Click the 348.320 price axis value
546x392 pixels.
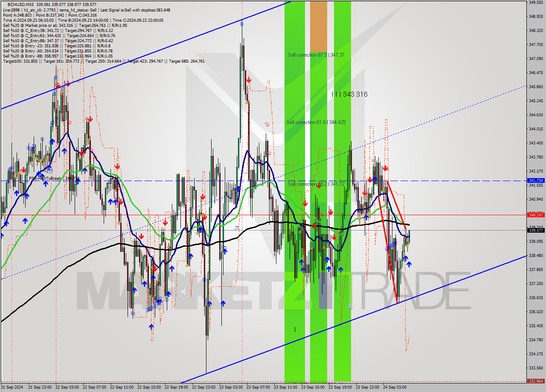point(536,31)
